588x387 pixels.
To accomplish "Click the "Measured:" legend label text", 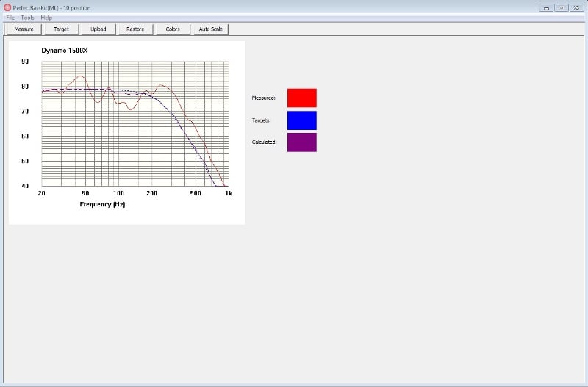I will click(263, 98).
